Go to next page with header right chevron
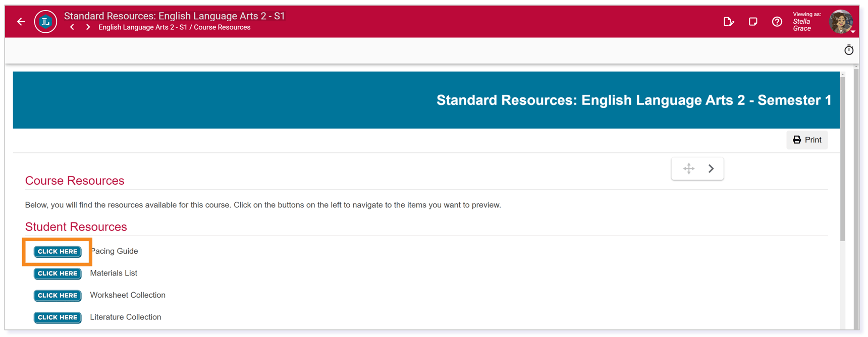The height and width of the screenshot is (337, 868). (x=88, y=27)
